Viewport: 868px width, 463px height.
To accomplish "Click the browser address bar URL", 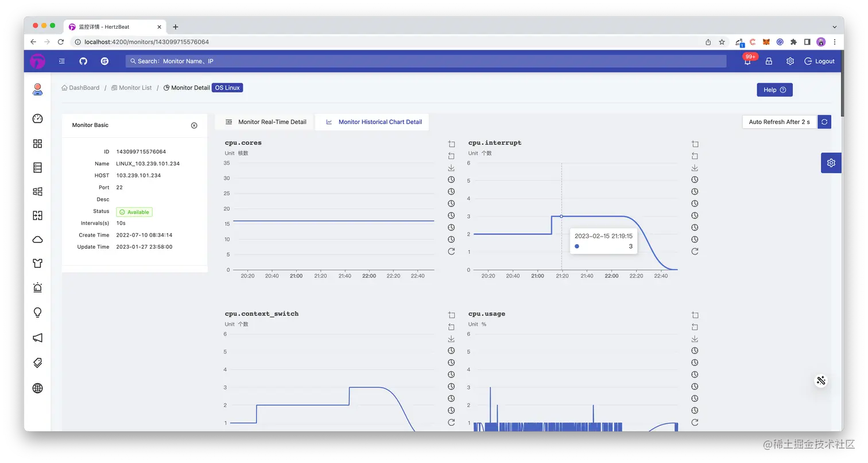I will [146, 42].
